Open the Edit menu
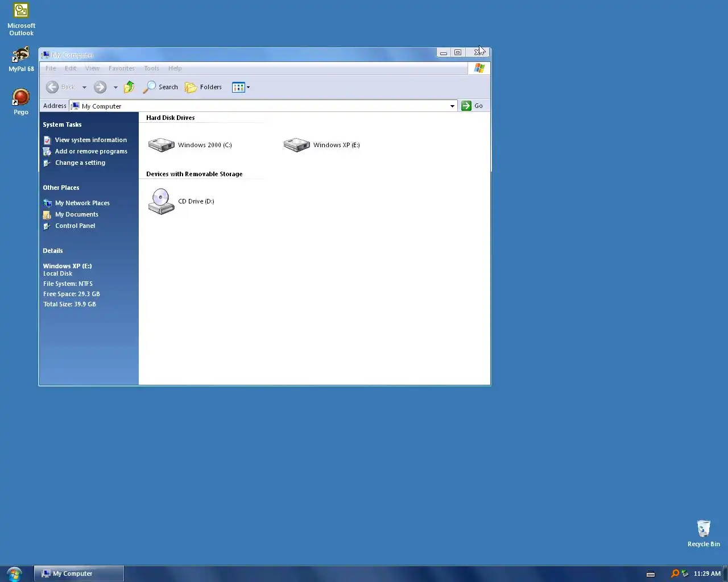 (x=71, y=68)
